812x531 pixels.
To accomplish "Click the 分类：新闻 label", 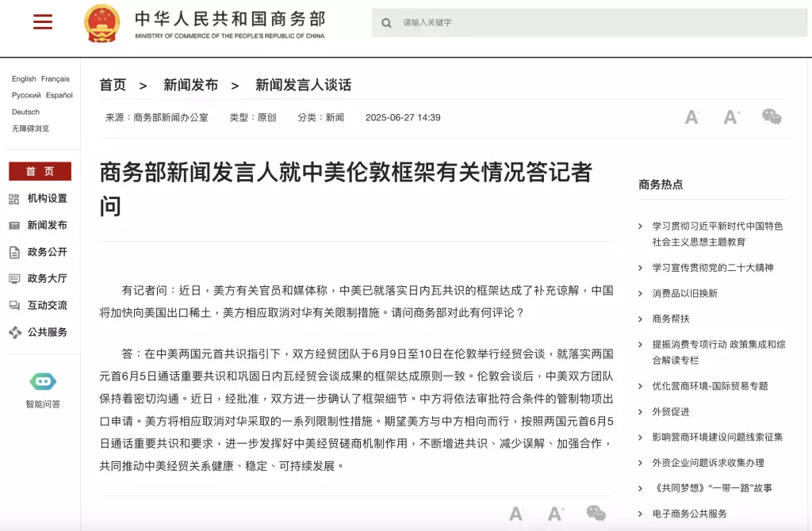I will (320, 117).
